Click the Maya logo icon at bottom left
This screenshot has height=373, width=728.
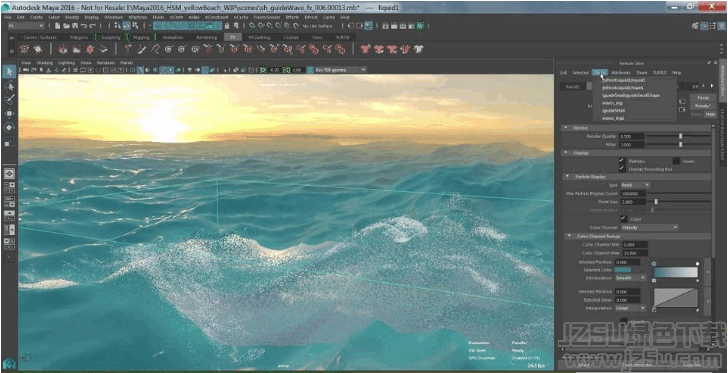(8, 364)
